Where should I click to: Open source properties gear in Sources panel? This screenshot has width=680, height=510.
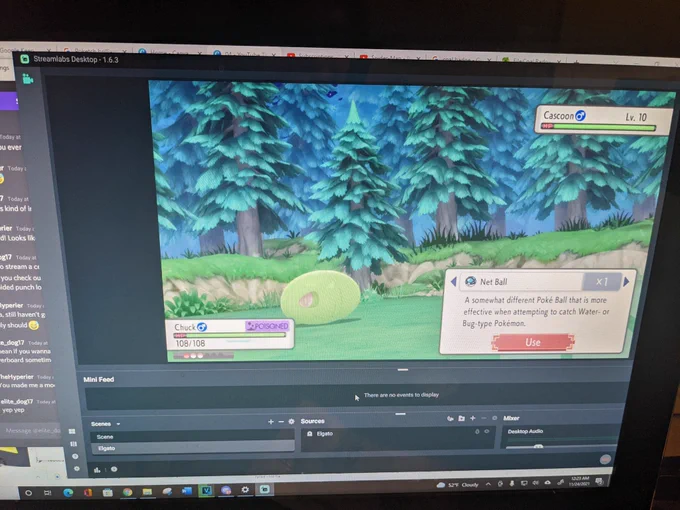494,418
